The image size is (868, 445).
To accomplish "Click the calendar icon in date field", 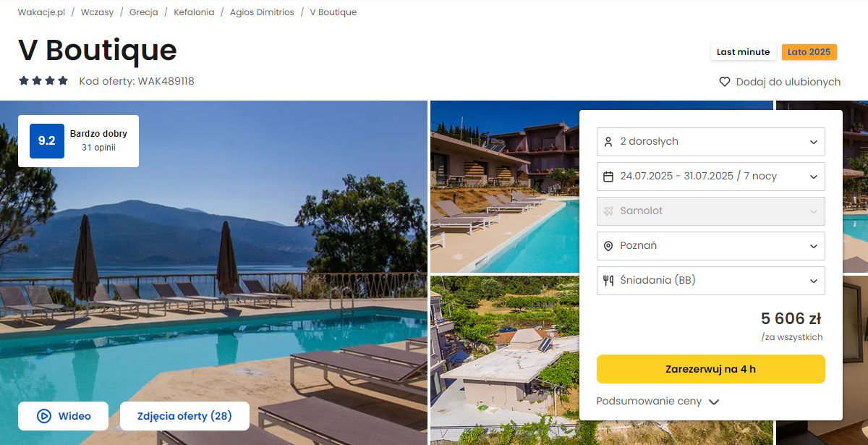I will [608, 177].
